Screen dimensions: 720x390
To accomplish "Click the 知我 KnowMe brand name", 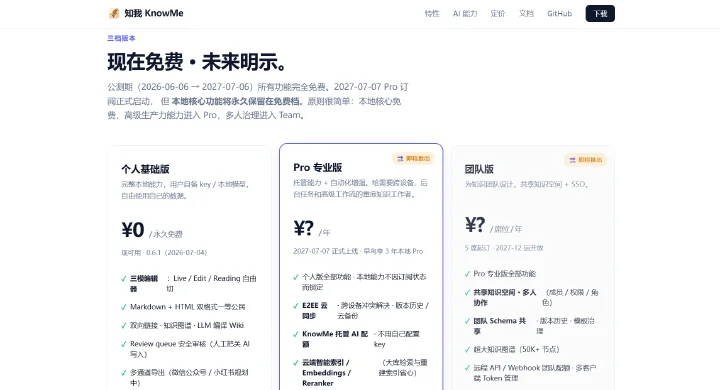I will point(154,13).
